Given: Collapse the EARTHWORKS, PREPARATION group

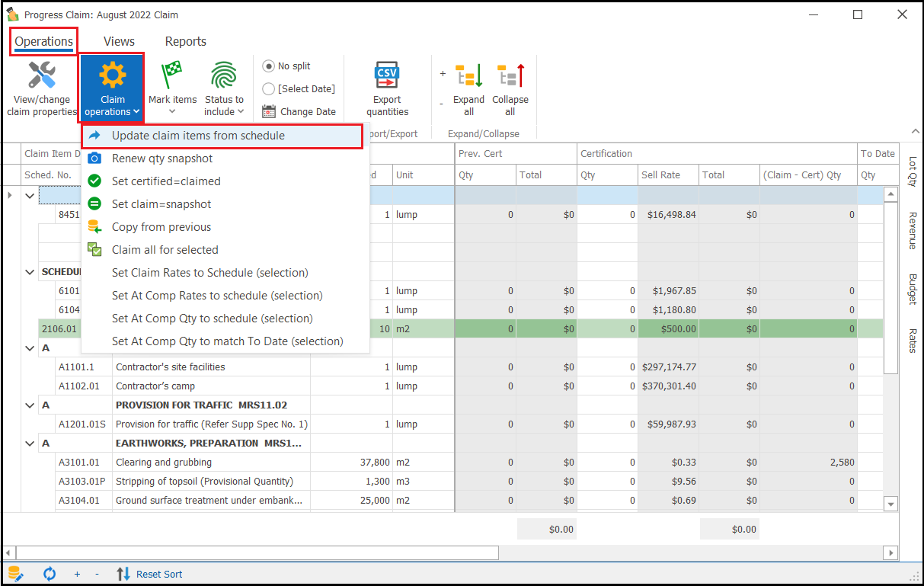Looking at the screenshot, I should point(30,443).
